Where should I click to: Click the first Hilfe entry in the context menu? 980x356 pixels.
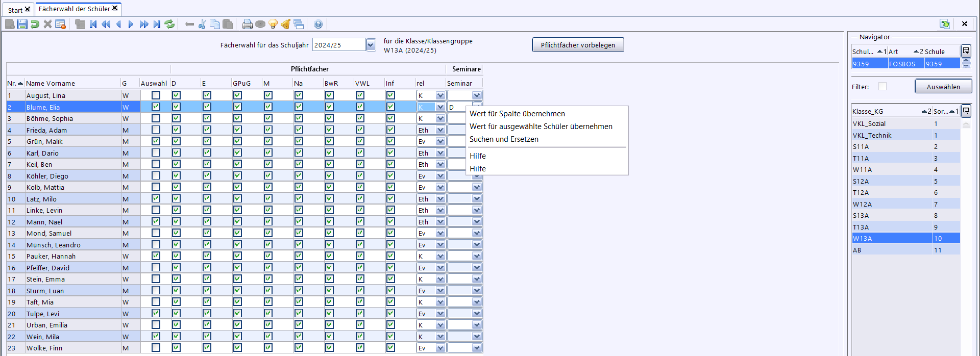pos(478,156)
